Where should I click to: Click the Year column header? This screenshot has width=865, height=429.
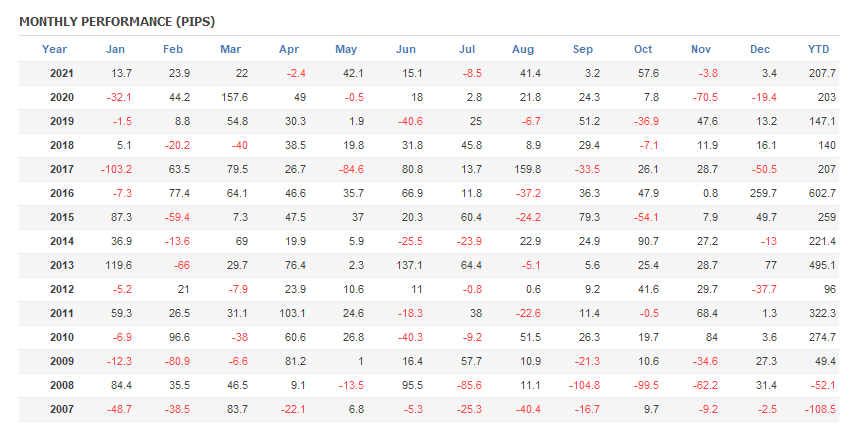[x=55, y=49]
